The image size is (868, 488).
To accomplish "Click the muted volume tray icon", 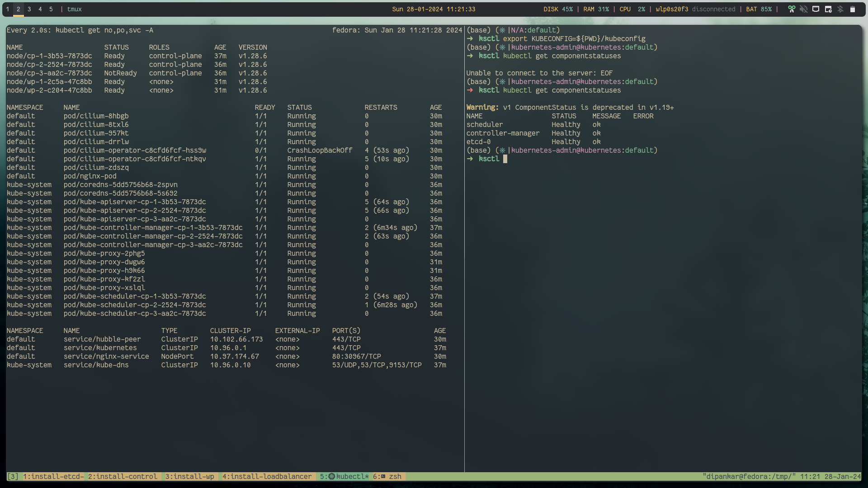I will click(803, 9).
